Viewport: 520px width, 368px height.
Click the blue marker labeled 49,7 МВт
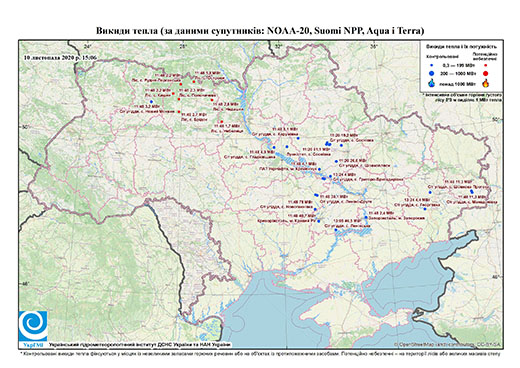click(x=319, y=221)
